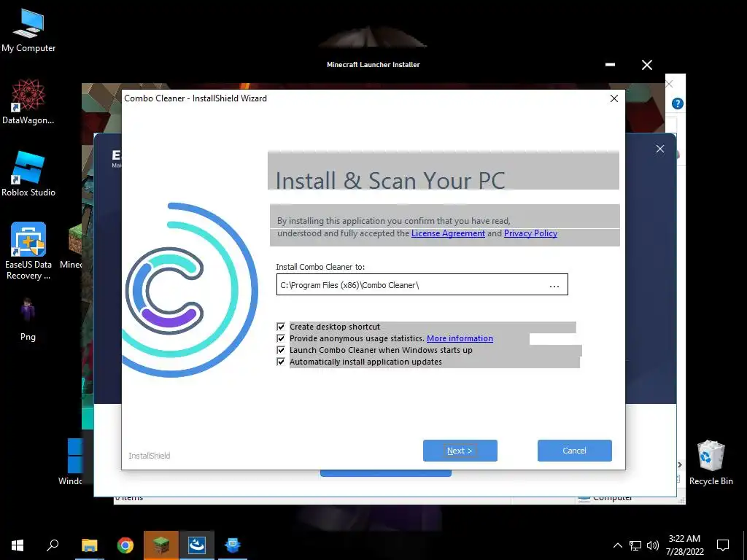Click the scroll right arrow in background window
The width and height of the screenshot is (747, 560).
coord(679,464)
